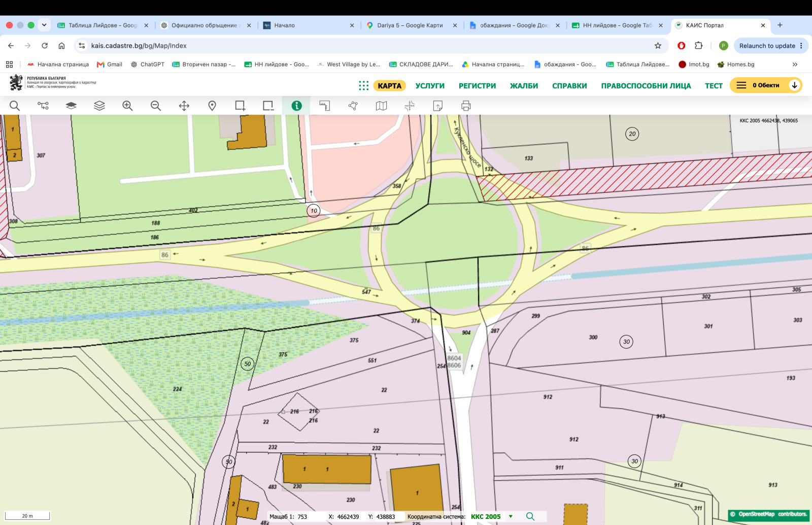Select the location pin tool
The height and width of the screenshot is (525, 812).
(x=212, y=106)
